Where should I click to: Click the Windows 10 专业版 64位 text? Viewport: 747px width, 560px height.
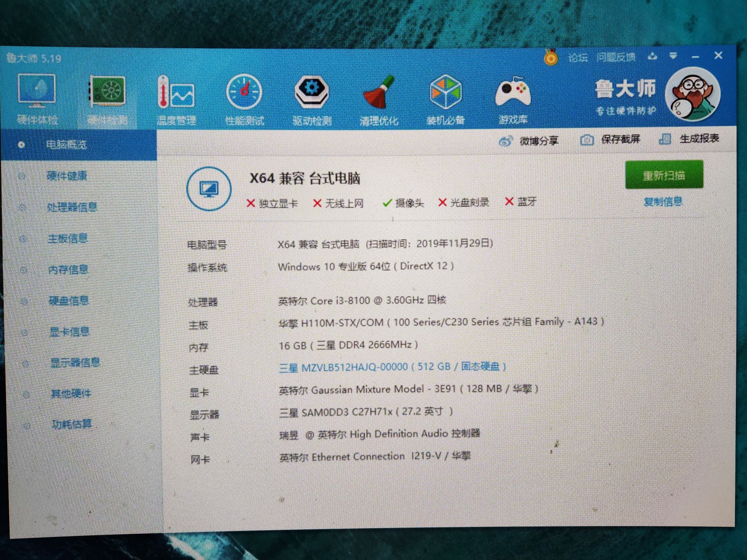(366, 267)
